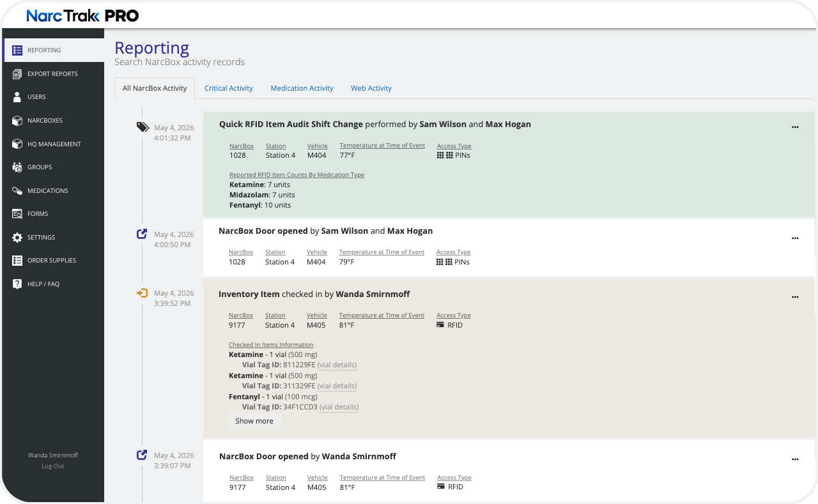Open vial details for tag 811229FE
Viewport: 818px width, 504px height.
pos(337,365)
